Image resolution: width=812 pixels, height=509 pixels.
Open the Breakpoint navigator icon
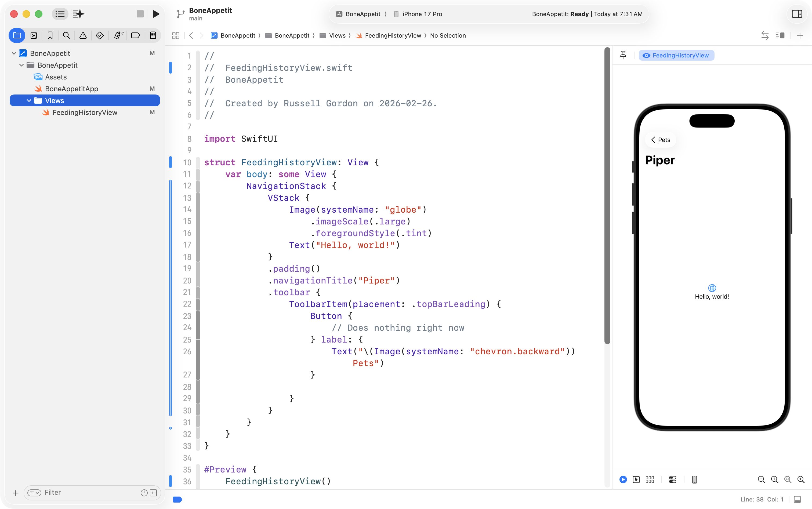135,35
